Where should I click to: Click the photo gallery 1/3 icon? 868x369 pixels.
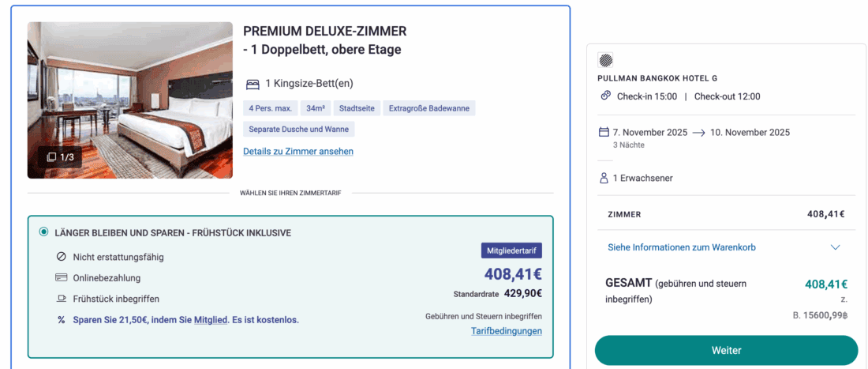coord(52,157)
